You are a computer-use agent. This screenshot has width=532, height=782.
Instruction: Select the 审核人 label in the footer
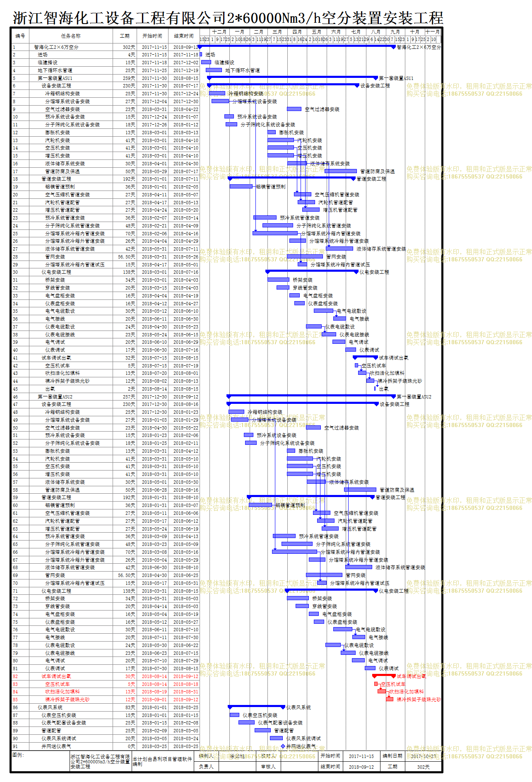269,767
